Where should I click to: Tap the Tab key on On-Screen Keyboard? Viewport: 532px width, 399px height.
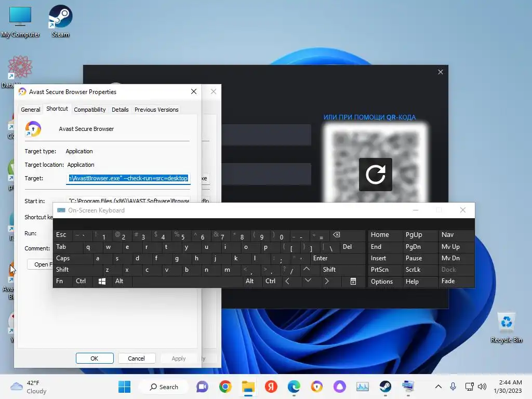[68, 247]
